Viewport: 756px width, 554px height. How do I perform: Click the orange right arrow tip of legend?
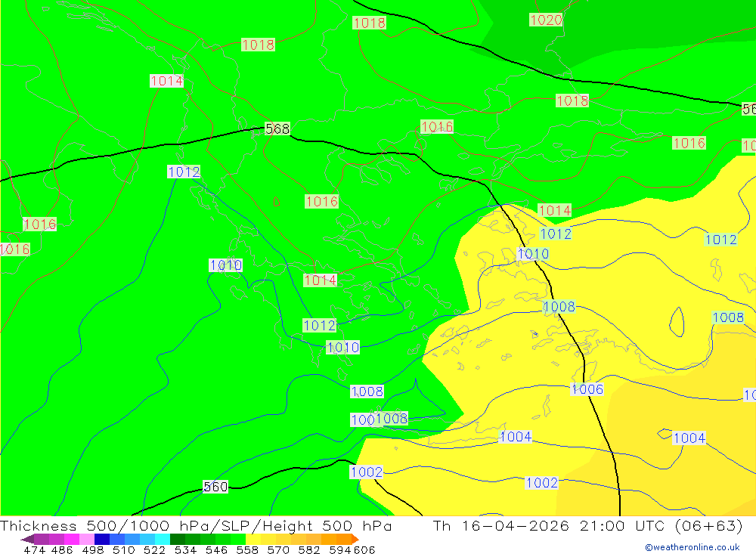click(355, 539)
